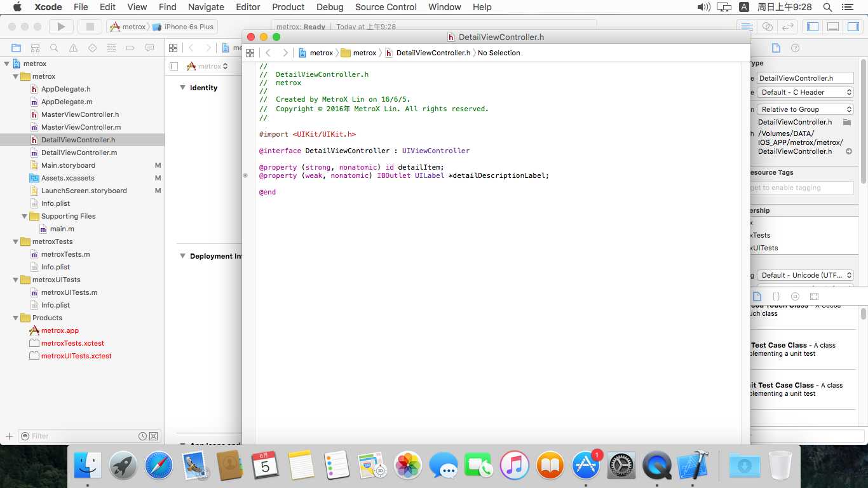Run the metrox build with Play button
The image size is (868, 488).
pos(61,27)
